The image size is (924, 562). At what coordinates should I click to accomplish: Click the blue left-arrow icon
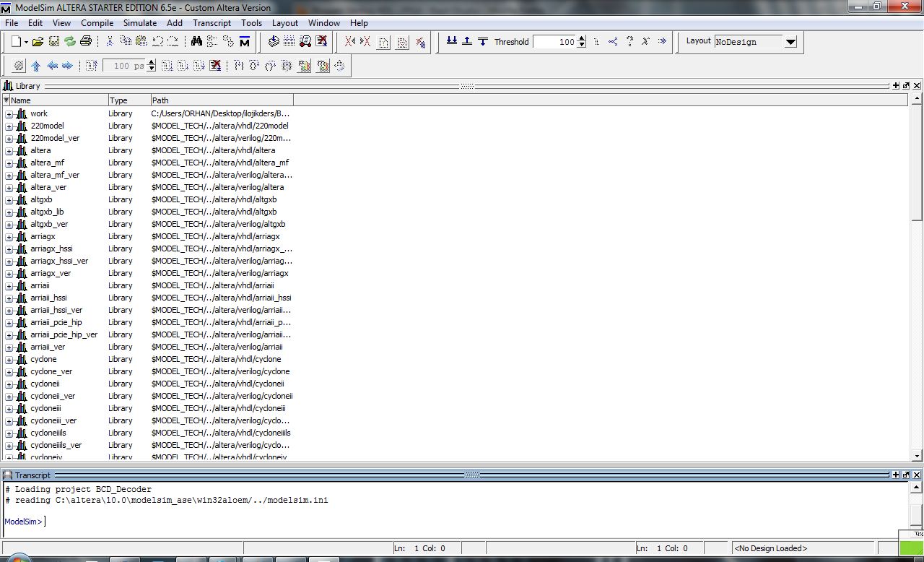point(52,66)
